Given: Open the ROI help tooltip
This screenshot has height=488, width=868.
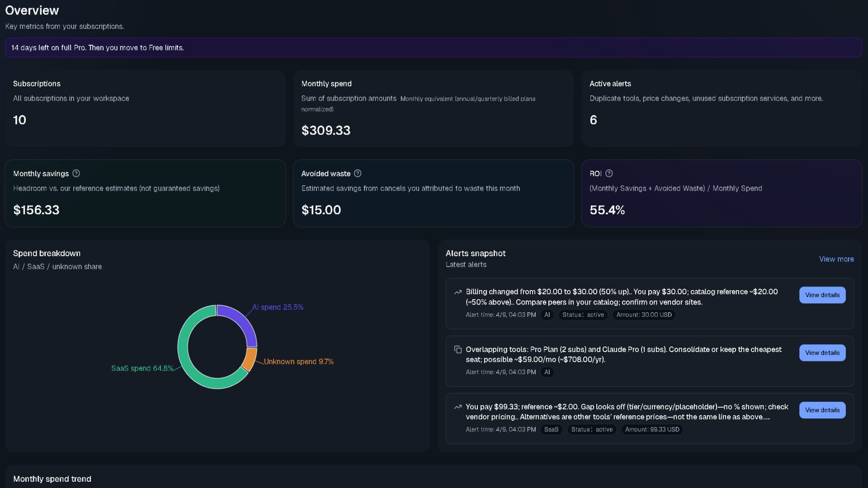Looking at the screenshot, I should (x=608, y=173).
